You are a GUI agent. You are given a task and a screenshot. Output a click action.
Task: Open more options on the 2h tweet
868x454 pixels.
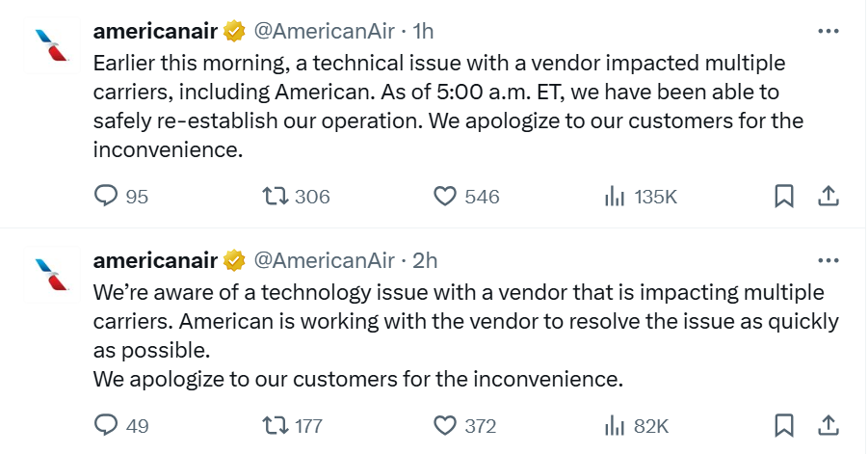(x=827, y=260)
